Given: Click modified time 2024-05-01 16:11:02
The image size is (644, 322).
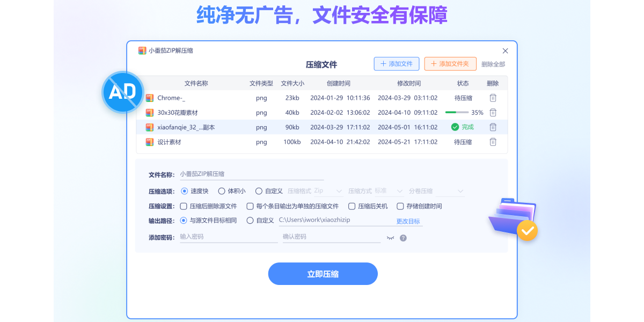Looking at the screenshot, I should pos(408,128).
